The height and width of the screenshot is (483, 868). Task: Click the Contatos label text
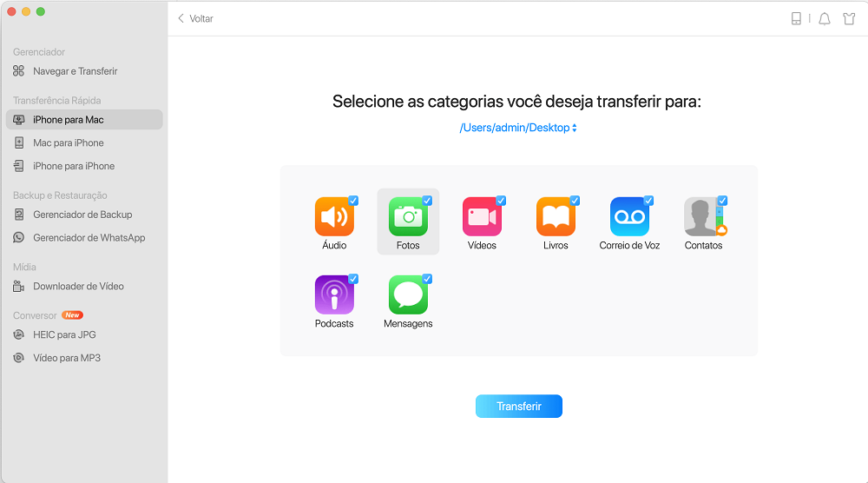pos(704,245)
